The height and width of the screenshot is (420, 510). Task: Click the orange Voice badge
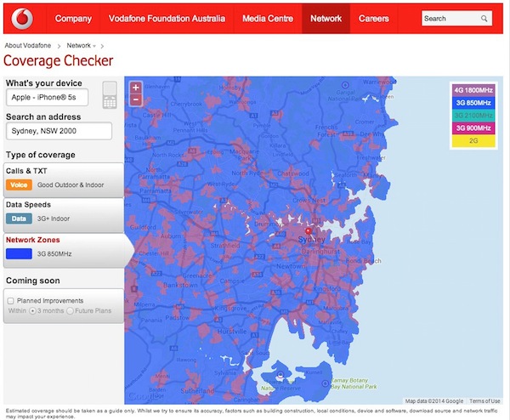19,184
